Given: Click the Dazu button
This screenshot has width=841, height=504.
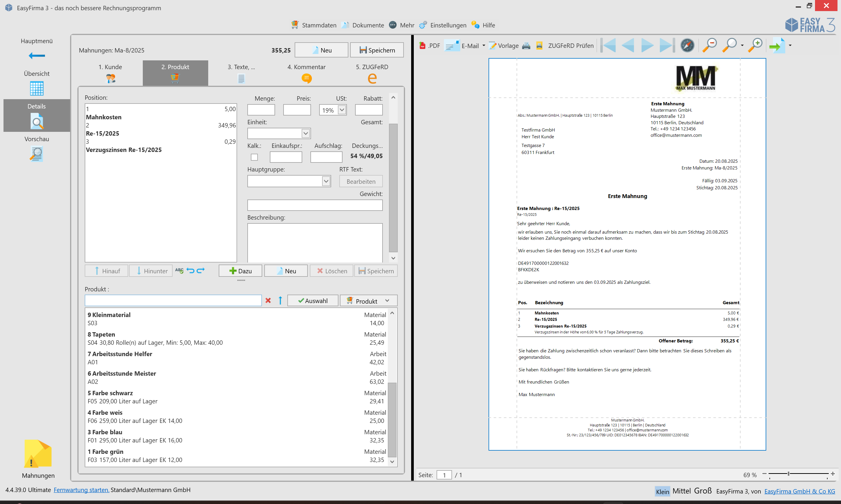Looking at the screenshot, I should click(x=240, y=271).
